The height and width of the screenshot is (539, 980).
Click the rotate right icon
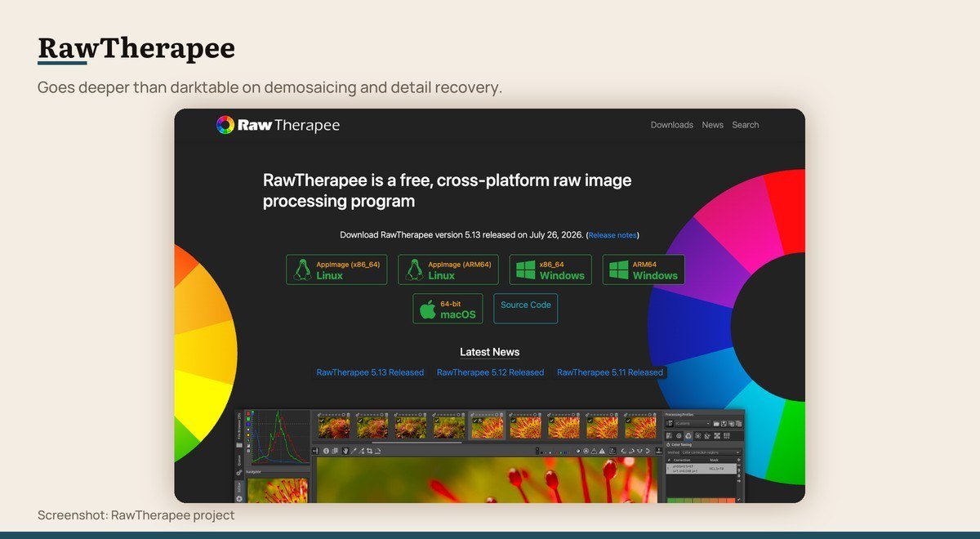(631, 451)
